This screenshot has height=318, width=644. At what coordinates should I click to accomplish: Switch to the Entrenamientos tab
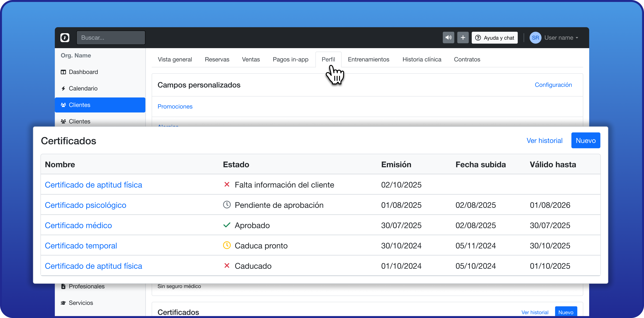click(368, 60)
